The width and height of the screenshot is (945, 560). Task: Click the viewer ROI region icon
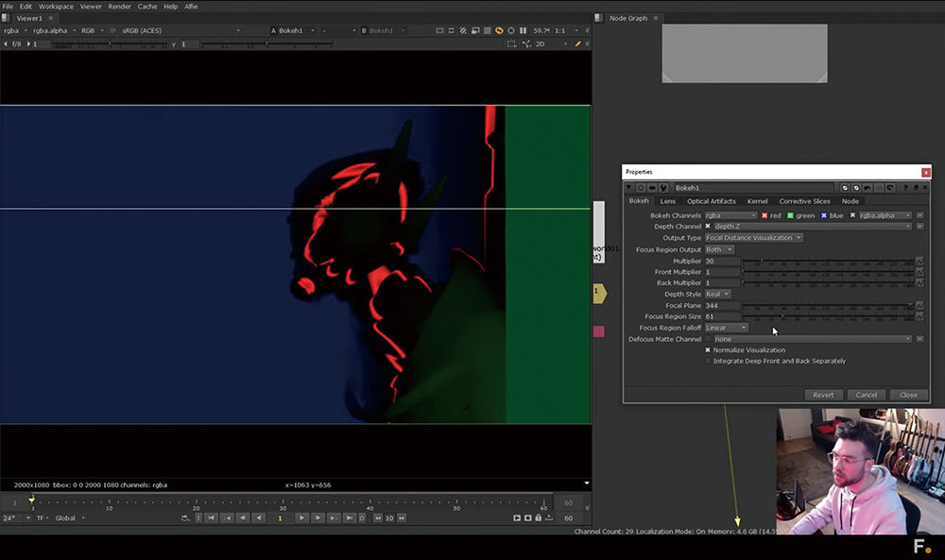511,44
